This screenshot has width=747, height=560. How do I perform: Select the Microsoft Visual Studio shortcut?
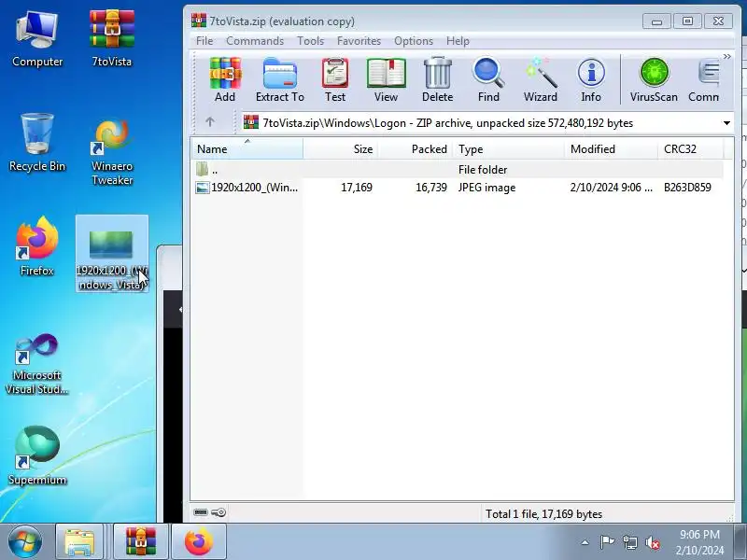click(x=37, y=364)
